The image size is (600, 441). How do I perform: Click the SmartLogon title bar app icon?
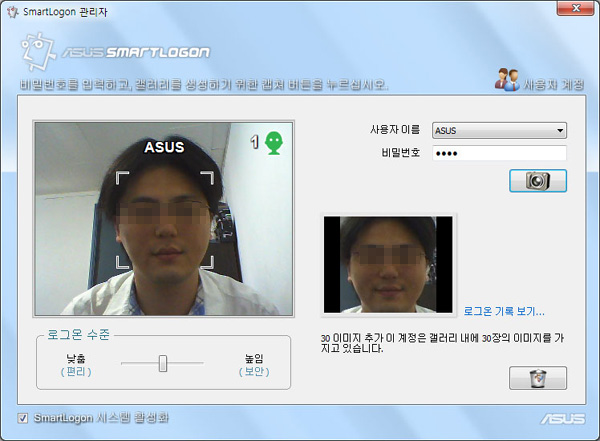coord(13,12)
